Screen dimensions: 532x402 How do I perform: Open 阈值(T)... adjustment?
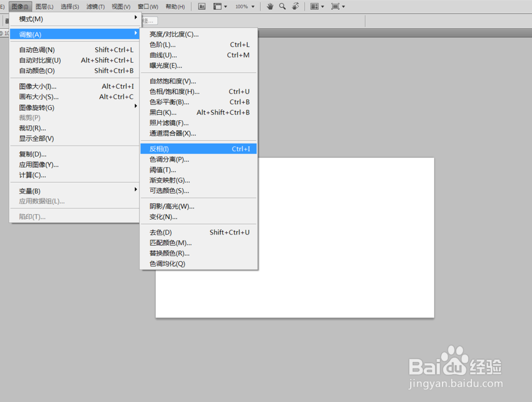pyautogui.click(x=198, y=170)
